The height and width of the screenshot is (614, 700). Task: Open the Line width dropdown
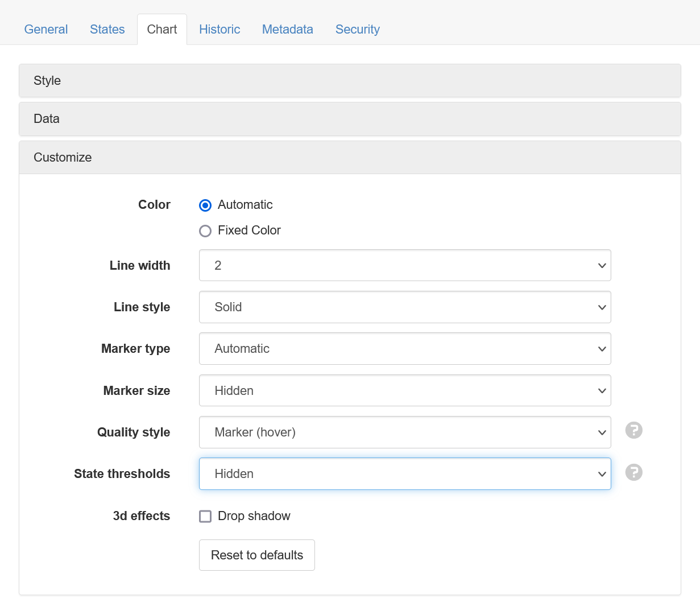point(404,265)
